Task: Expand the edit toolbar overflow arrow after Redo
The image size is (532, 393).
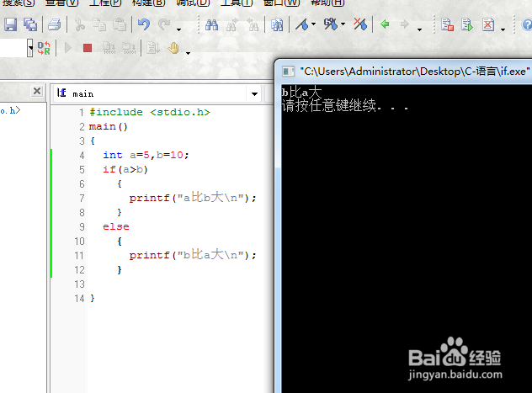Action: pyautogui.click(x=178, y=29)
